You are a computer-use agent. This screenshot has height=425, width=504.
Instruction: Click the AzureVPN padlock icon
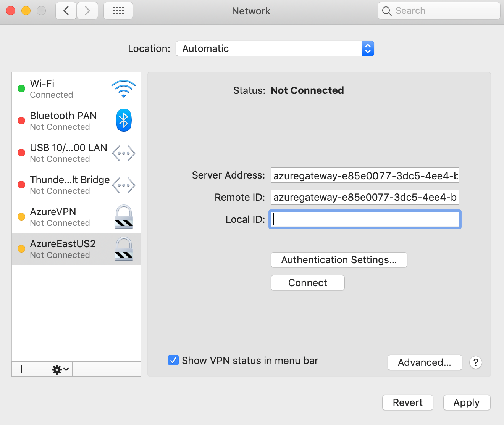[x=124, y=217]
